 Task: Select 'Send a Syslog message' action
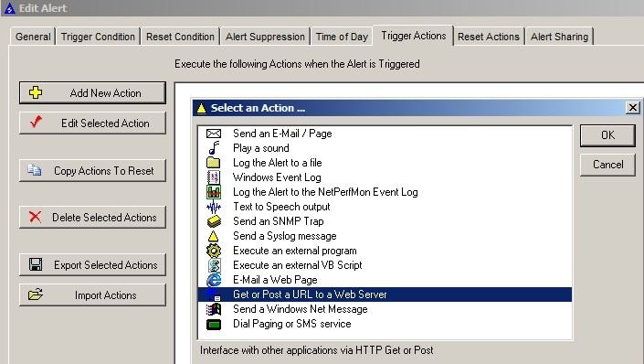coord(385,236)
